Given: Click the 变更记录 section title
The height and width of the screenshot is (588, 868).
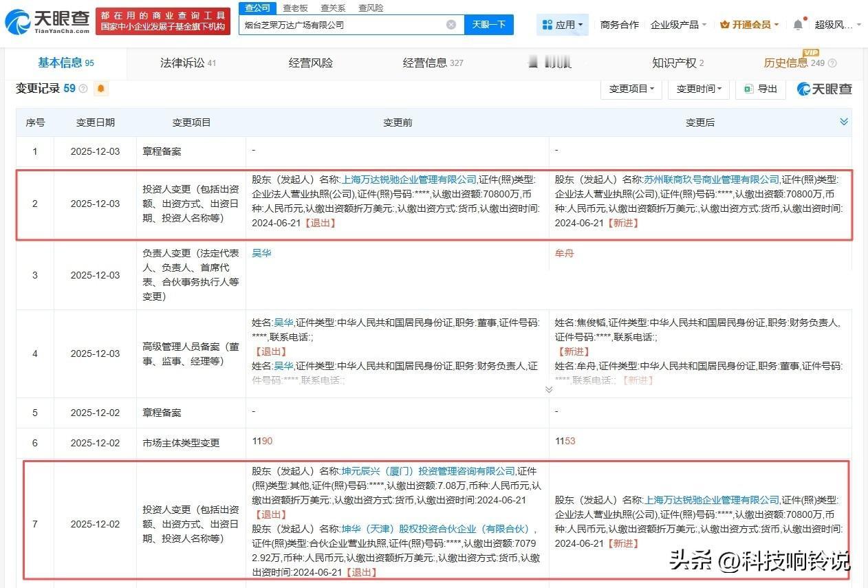Looking at the screenshot, I should tap(38, 89).
